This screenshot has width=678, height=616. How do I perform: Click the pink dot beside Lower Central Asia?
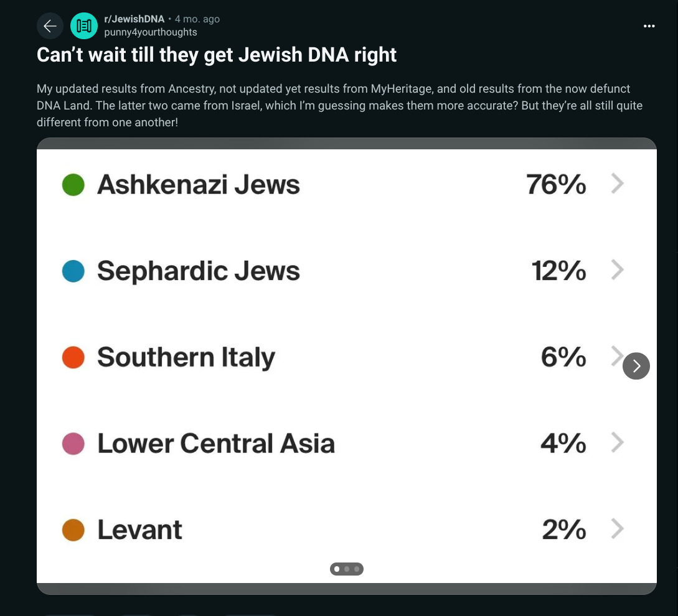coord(73,444)
